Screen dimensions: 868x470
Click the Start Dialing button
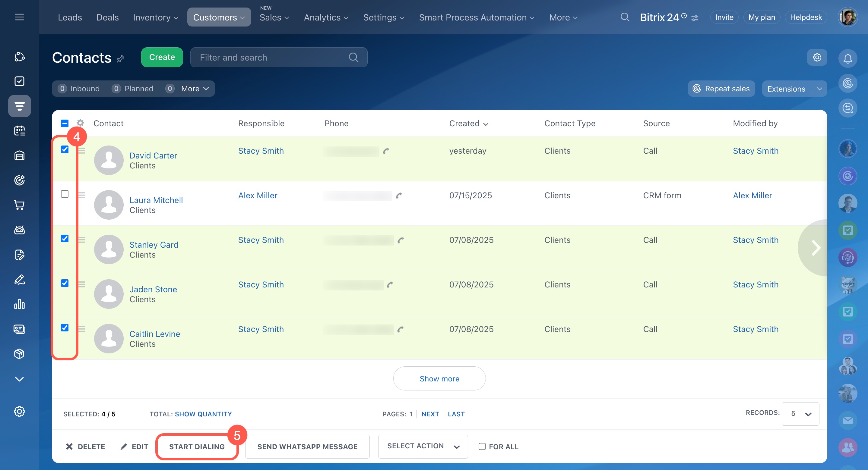tap(197, 446)
